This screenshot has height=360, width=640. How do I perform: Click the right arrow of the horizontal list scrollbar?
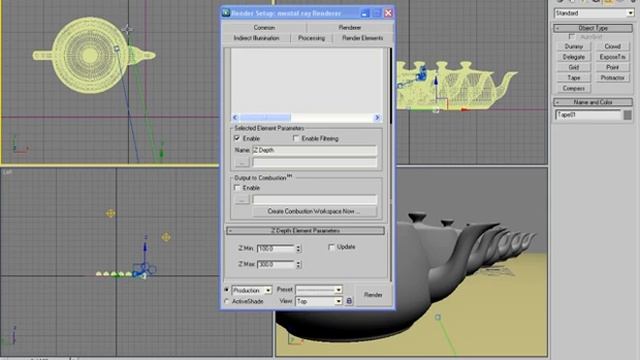[377, 118]
